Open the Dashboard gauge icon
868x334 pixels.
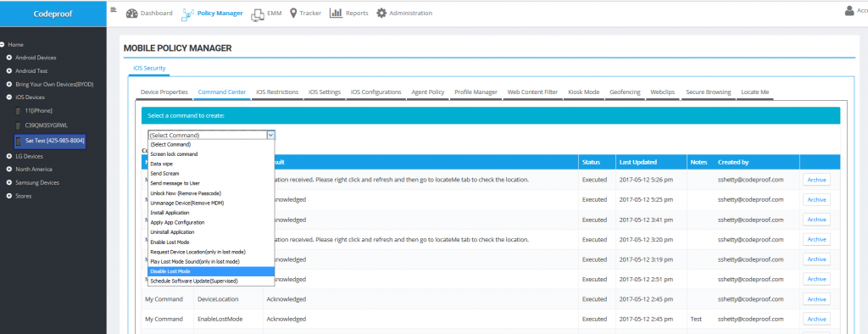coord(131,14)
